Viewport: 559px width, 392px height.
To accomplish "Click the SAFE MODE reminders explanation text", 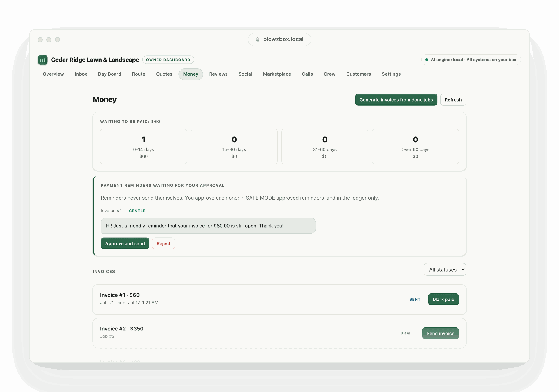I will point(240,198).
